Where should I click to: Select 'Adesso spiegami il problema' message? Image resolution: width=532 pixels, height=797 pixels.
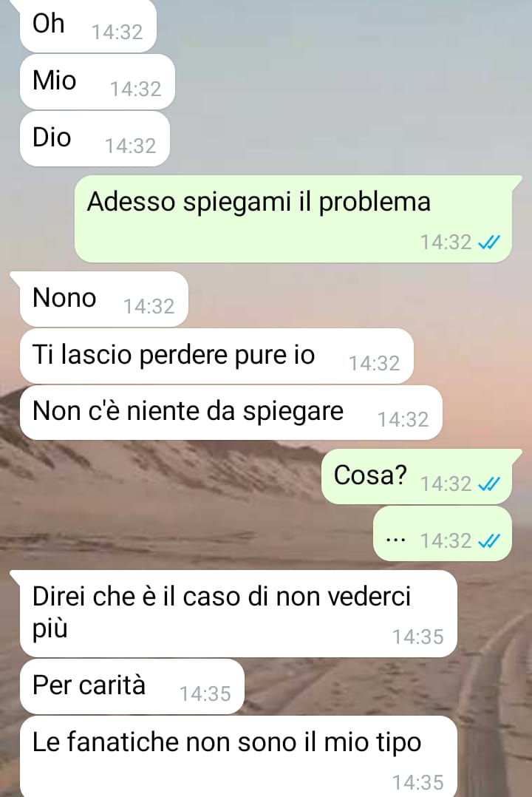point(295,219)
